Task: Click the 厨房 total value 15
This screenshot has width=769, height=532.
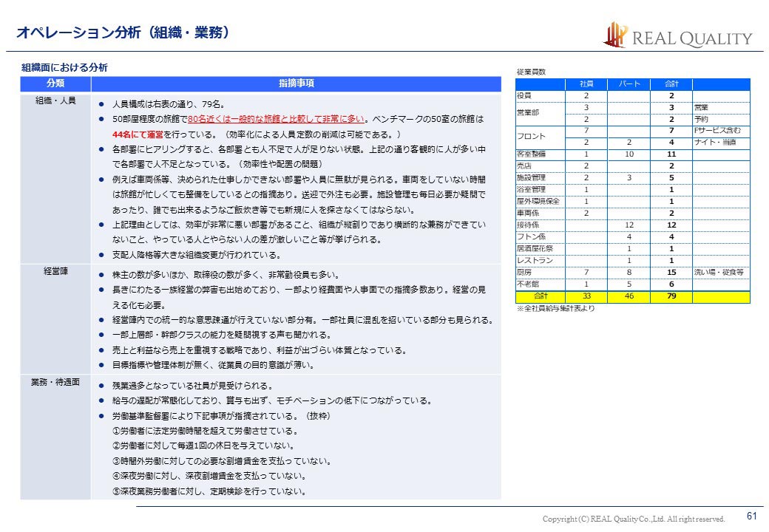Action: click(671, 272)
